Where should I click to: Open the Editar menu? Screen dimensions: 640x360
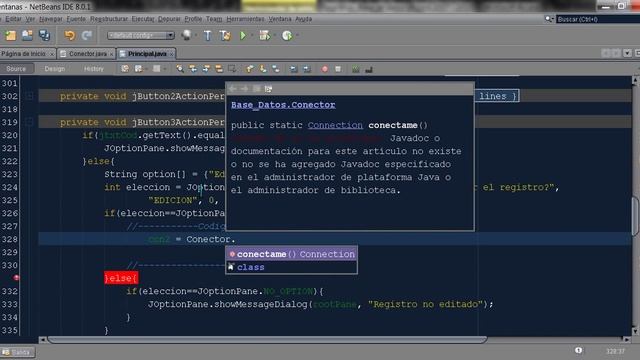click(x=13, y=19)
